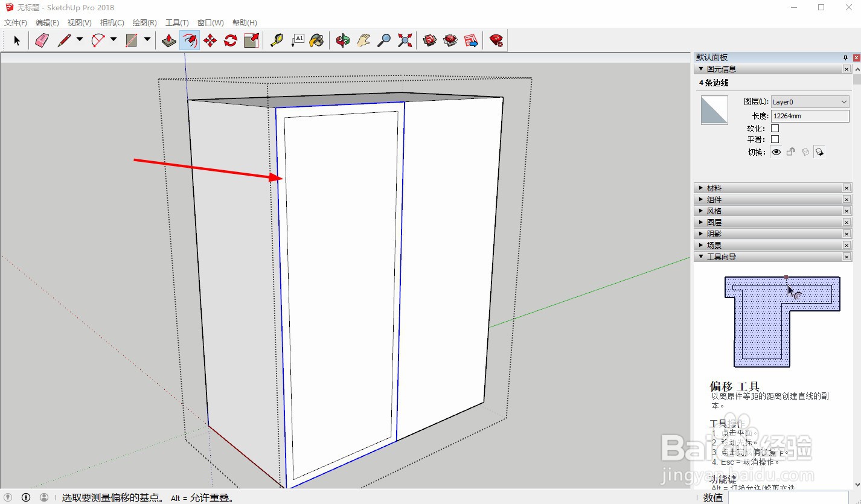Click the 长度 12264mm field
This screenshot has width=861, height=504.
pos(810,116)
